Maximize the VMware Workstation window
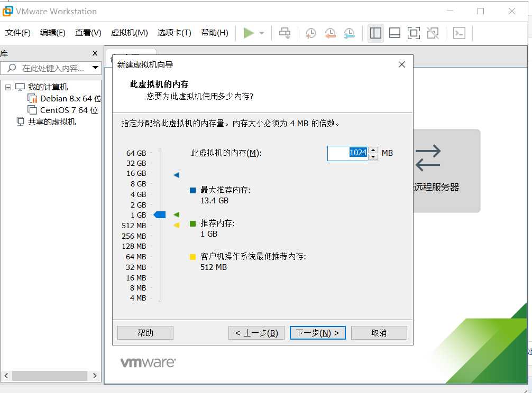This screenshot has width=532, height=393. pos(481,11)
